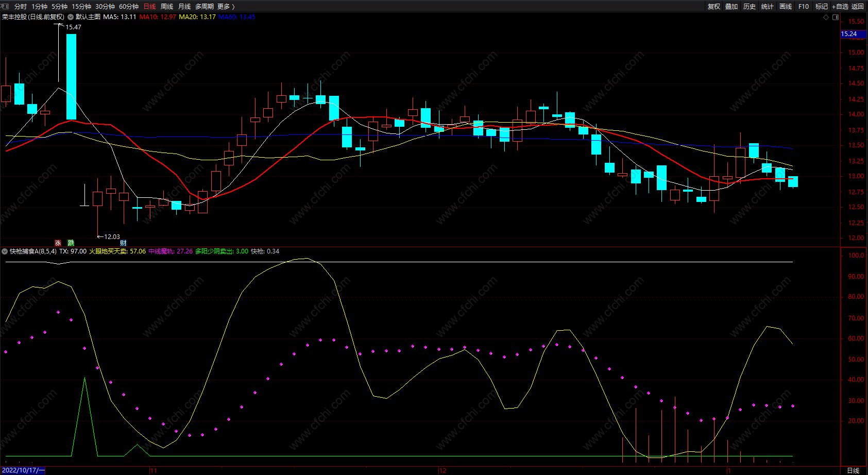Click the diamond marker icon above the price axis
The image size is (868, 475).
(826, 17)
